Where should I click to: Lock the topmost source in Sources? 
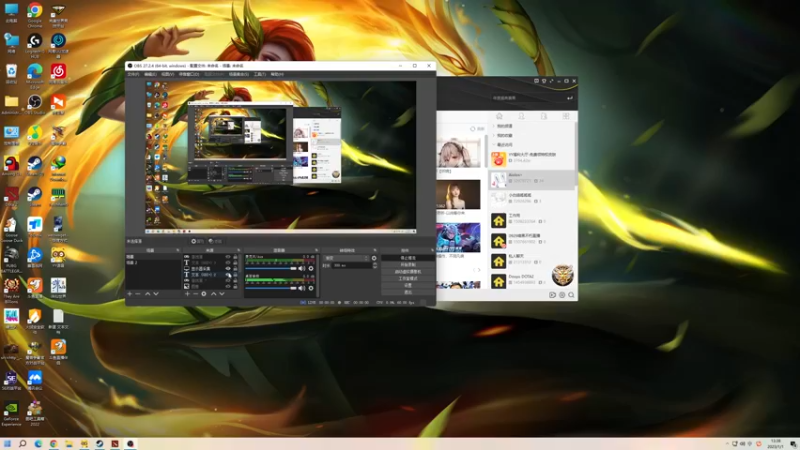[235, 257]
